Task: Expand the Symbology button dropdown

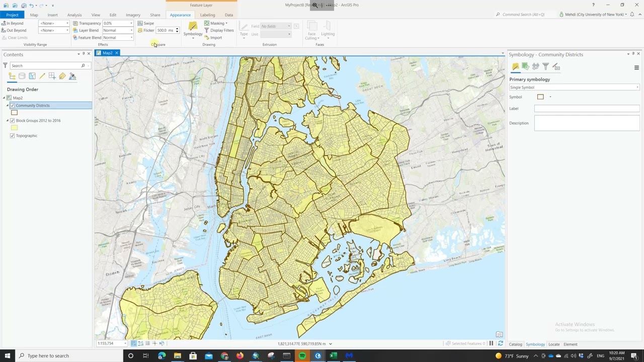Action: coord(193,38)
